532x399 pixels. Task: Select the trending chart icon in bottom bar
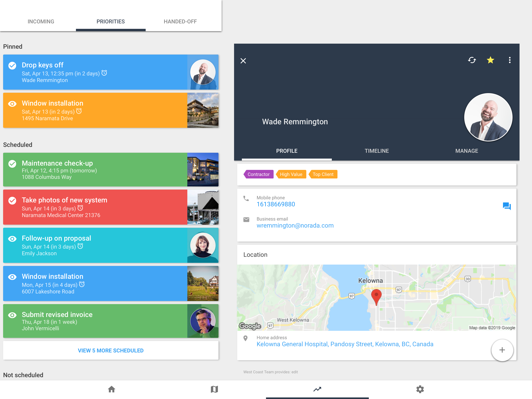tap(317, 389)
